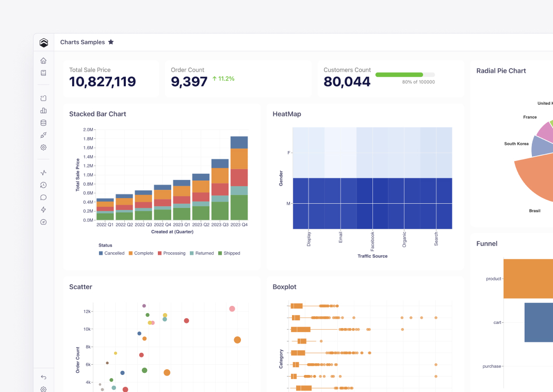Click the 'Search' heatmap axis label
The image size is (553, 392).
[436, 239]
